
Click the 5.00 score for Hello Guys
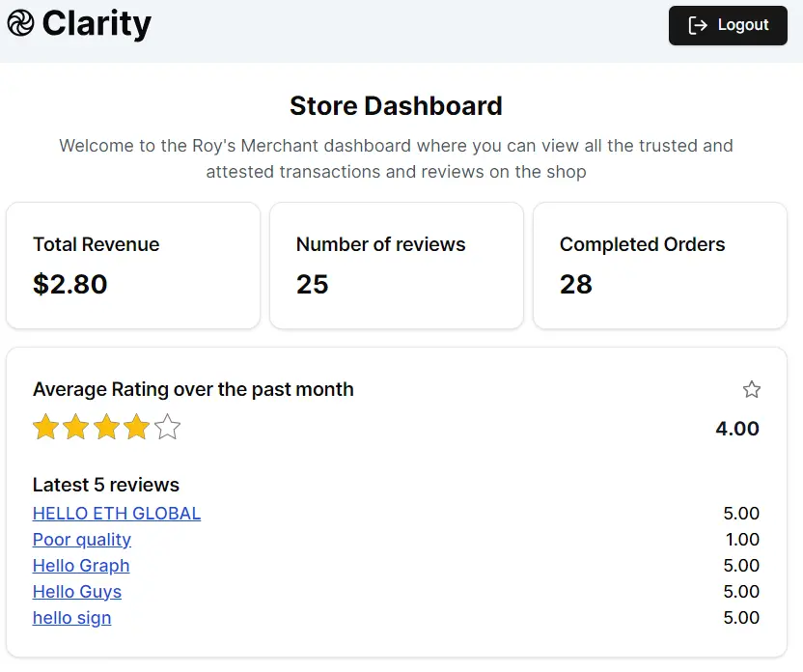click(741, 592)
